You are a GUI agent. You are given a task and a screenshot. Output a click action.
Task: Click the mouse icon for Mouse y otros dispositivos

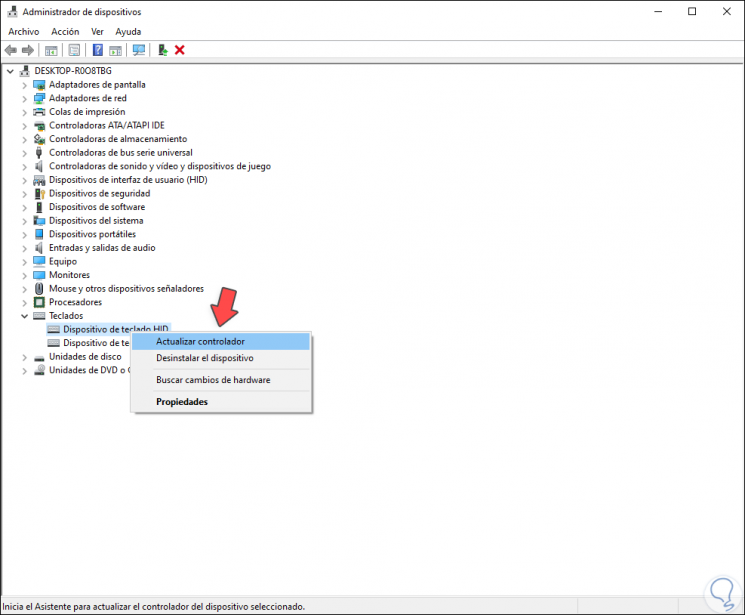point(39,288)
